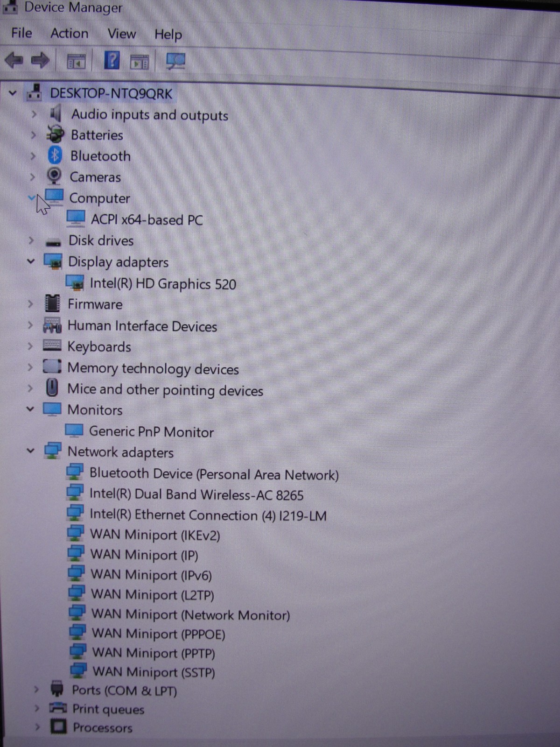
Task: Click the Cameras webcam icon
Action: (54, 176)
